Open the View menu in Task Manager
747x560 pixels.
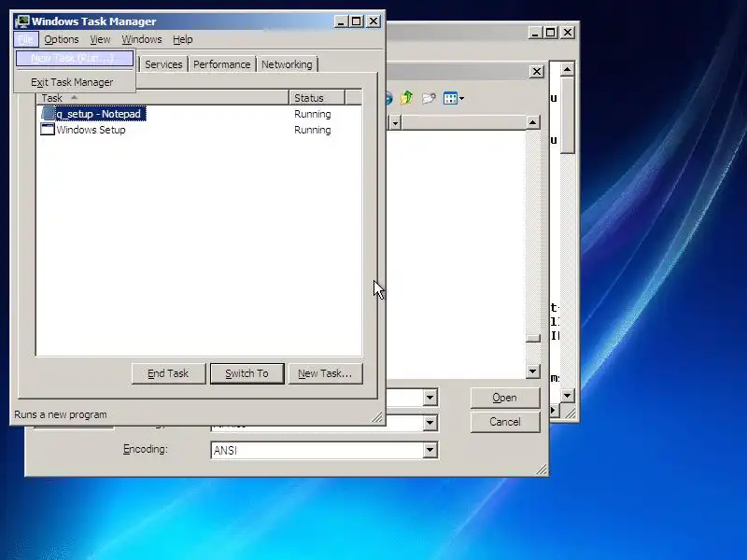coord(100,39)
